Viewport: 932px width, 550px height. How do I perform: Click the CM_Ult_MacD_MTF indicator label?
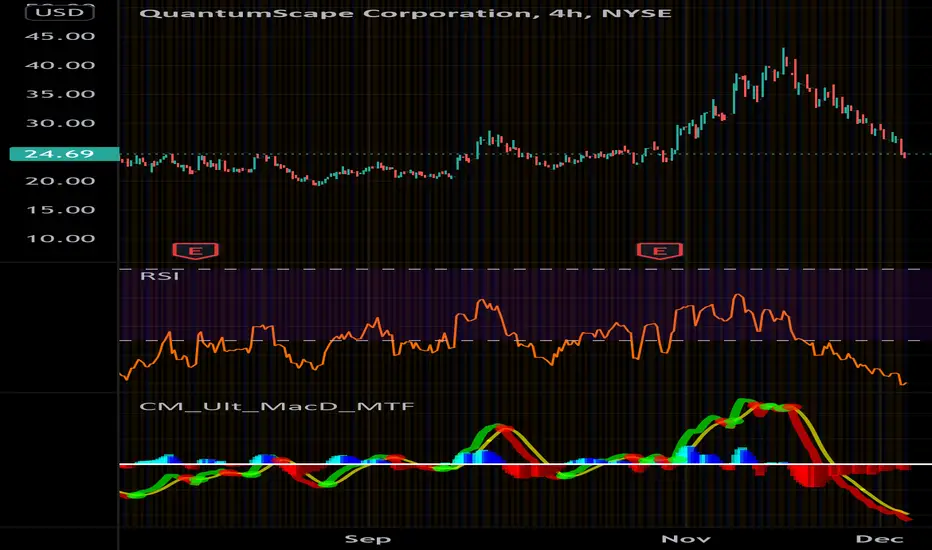(276, 407)
